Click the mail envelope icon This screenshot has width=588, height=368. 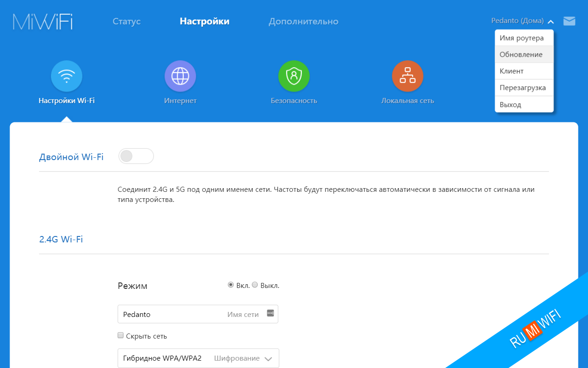coord(569,21)
